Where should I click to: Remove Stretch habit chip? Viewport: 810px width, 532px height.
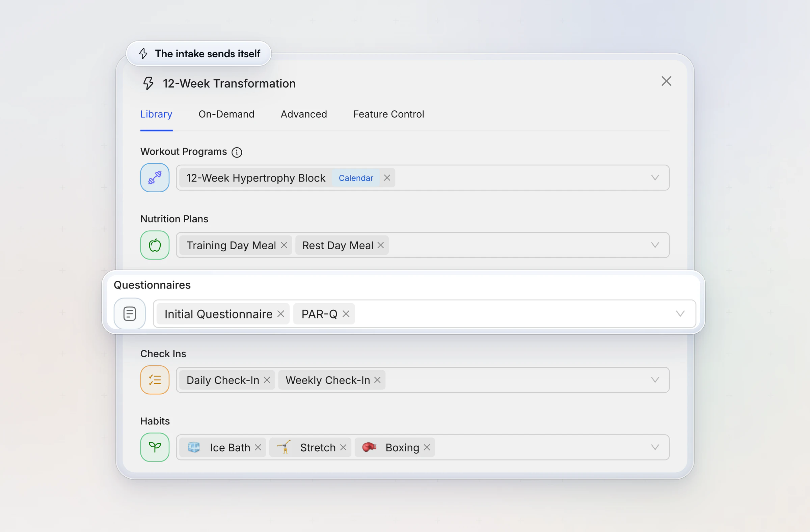(343, 447)
